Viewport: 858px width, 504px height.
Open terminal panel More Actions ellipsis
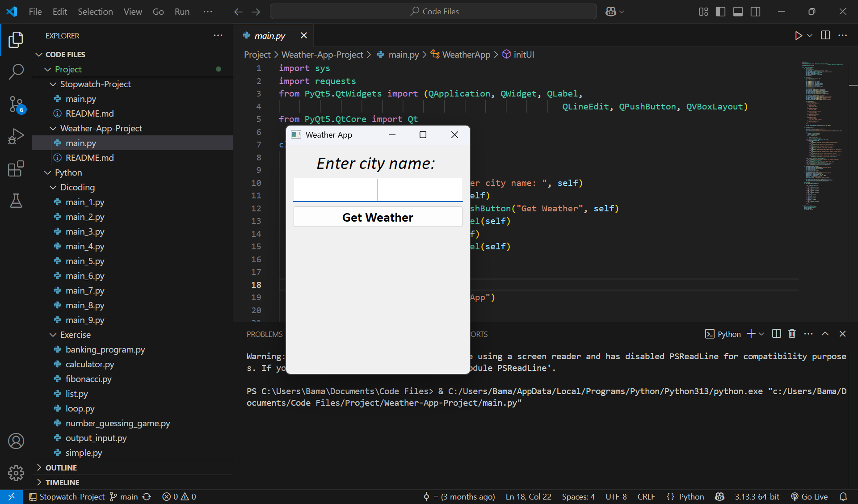[808, 334]
